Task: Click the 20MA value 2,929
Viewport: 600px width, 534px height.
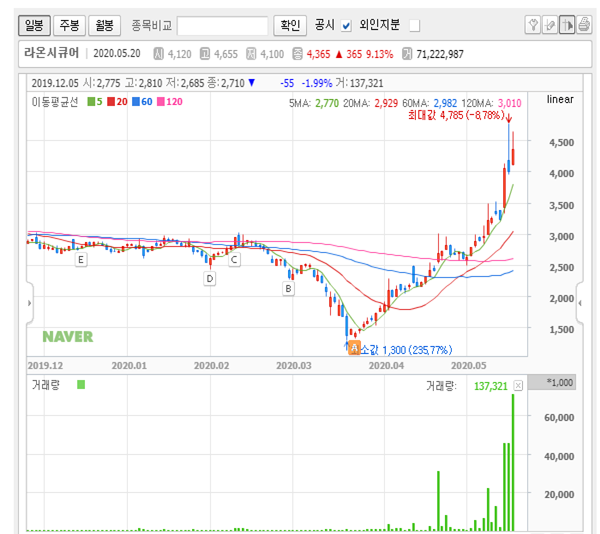Action: (386, 103)
